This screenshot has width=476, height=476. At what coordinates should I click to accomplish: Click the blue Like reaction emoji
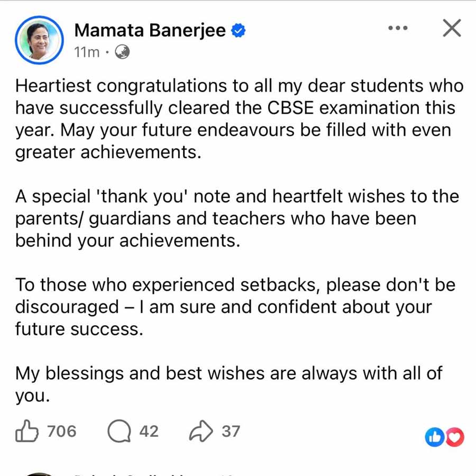click(x=435, y=436)
